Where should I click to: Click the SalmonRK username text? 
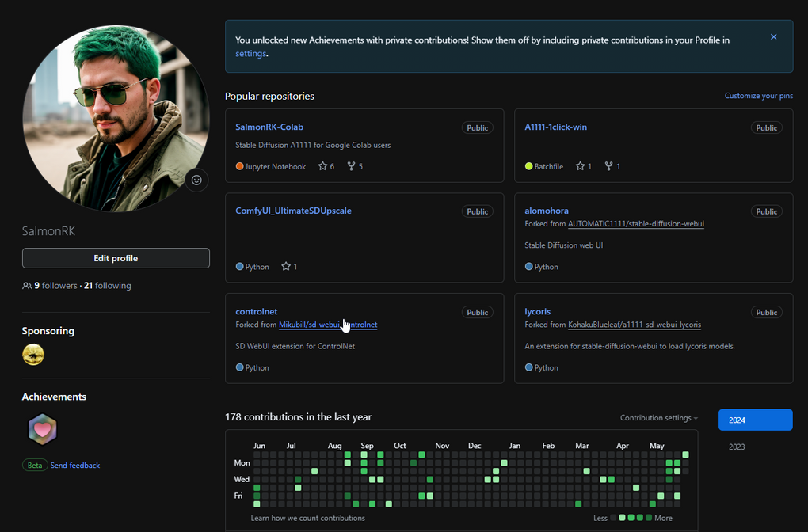(48, 230)
